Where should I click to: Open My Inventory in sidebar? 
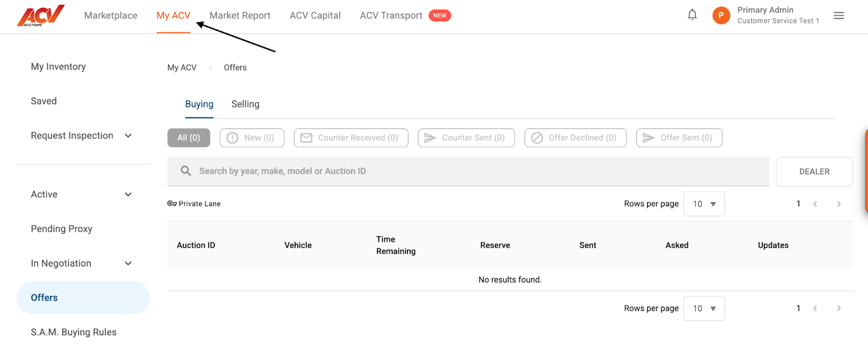[59, 67]
